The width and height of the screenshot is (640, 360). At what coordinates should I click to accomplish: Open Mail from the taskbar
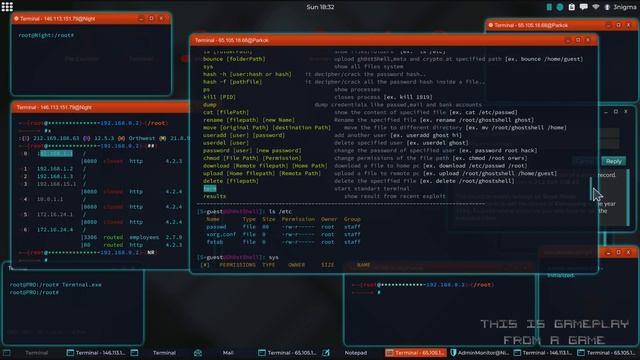point(228,353)
